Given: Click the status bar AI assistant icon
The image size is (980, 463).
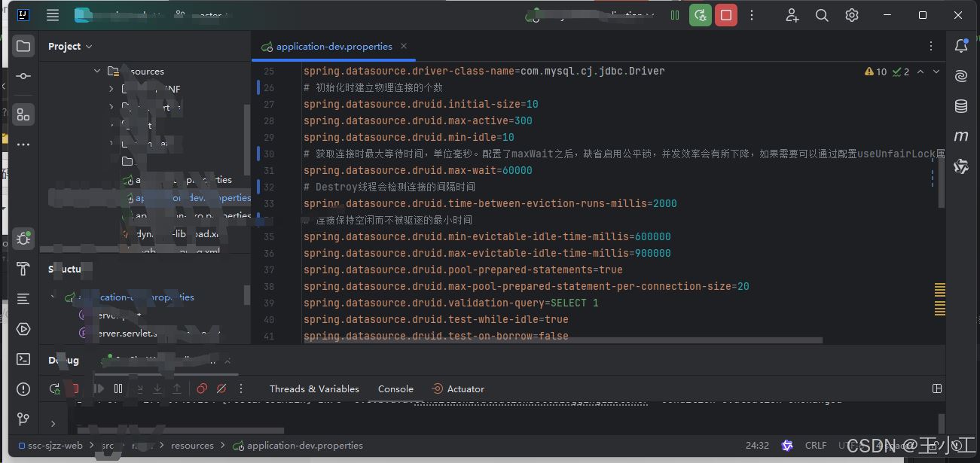Looking at the screenshot, I should pyautogui.click(x=787, y=446).
